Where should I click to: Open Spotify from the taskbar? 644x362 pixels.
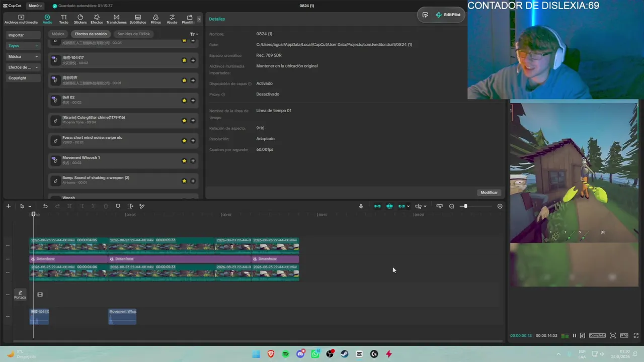285,354
